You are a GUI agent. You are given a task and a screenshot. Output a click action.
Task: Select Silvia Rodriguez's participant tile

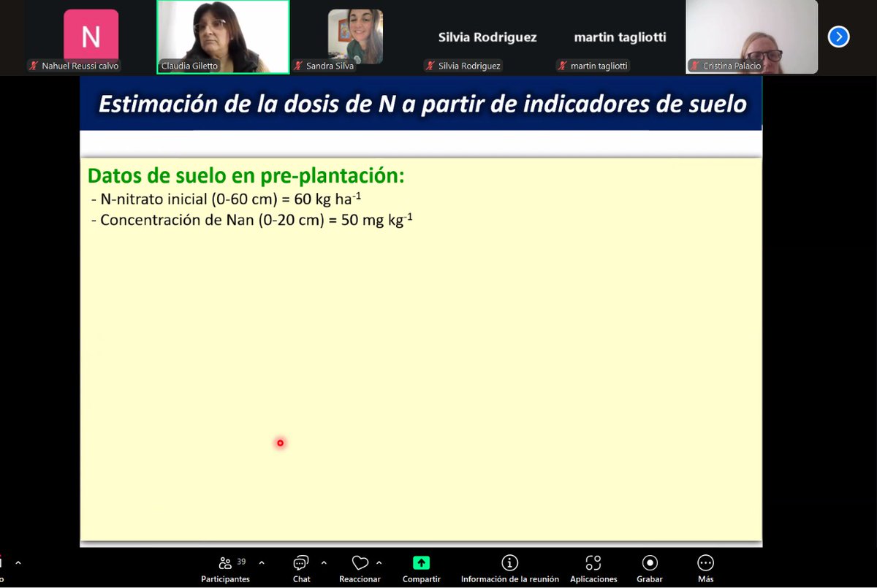pyautogui.click(x=487, y=37)
